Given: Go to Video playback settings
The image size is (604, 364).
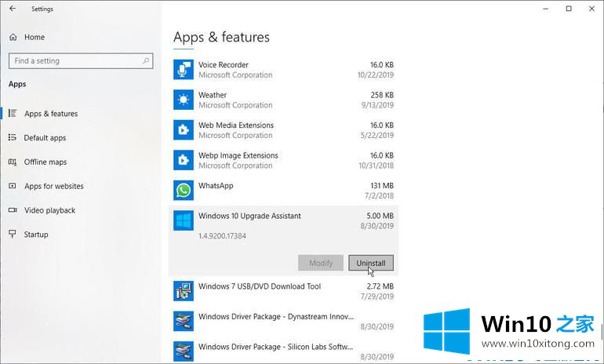Looking at the screenshot, I should coord(49,210).
